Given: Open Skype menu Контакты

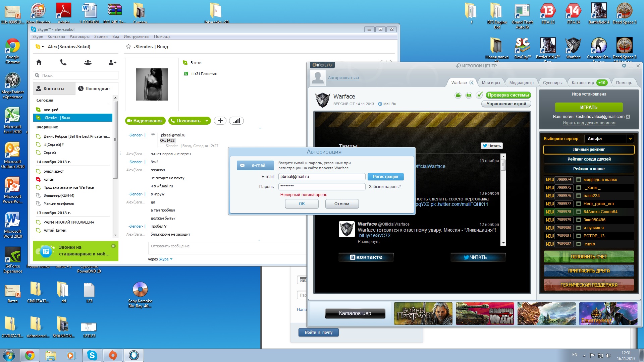Looking at the screenshot, I should (x=56, y=37).
